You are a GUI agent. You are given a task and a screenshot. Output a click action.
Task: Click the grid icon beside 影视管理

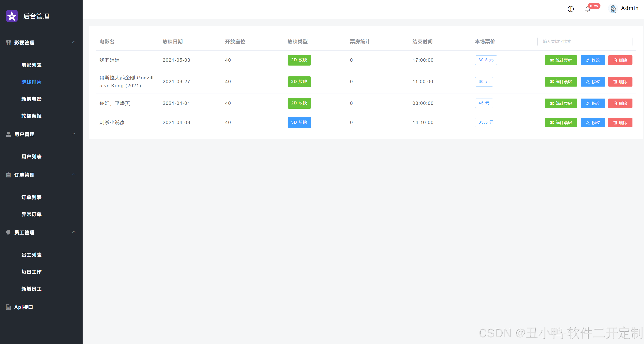point(8,43)
